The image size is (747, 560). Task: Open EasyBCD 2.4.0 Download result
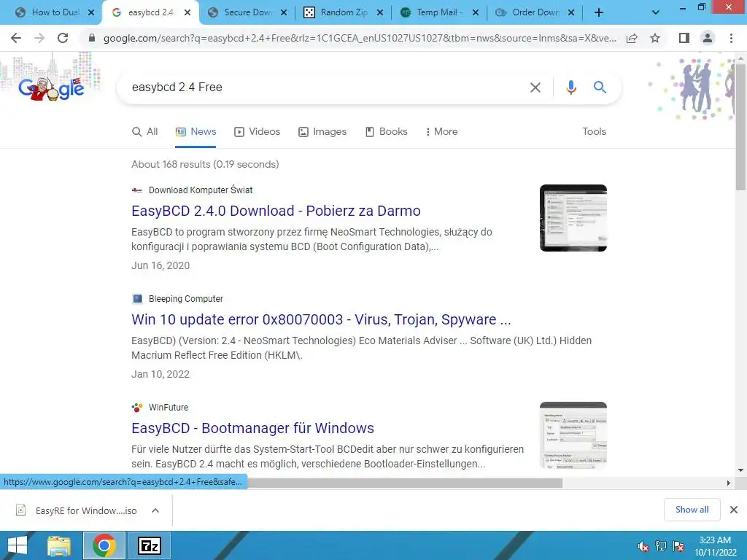276,211
